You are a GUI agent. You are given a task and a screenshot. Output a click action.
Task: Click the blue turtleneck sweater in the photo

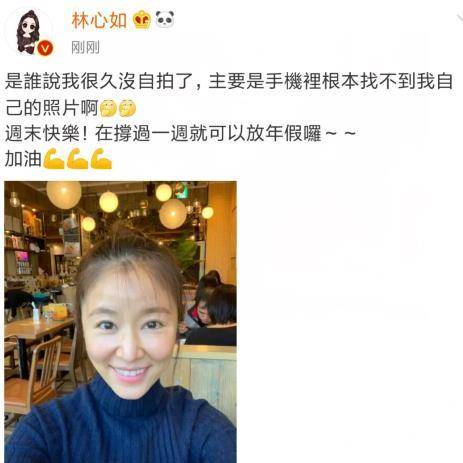(x=120, y=423)
